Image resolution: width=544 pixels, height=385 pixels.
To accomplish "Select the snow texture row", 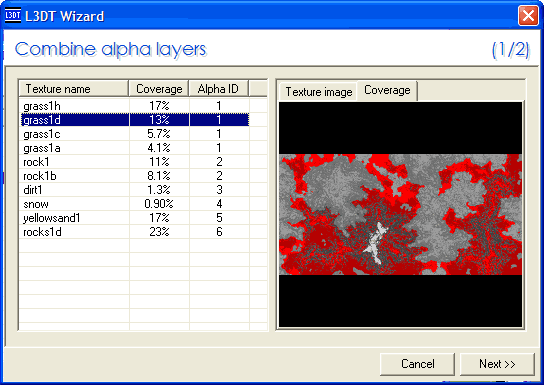I will point(135,204).
